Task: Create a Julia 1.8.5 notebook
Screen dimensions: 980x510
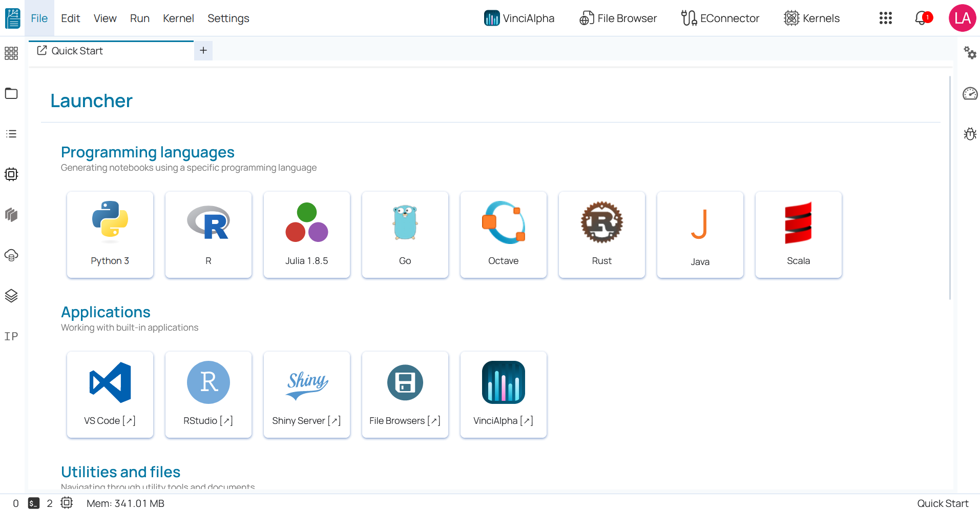Action: coord(307,235)
